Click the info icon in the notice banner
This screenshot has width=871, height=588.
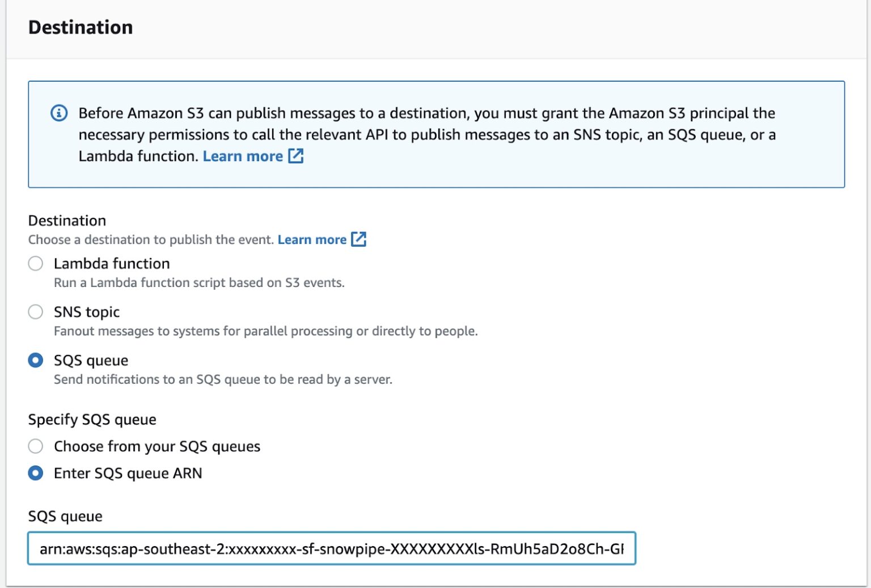[59, 112]
